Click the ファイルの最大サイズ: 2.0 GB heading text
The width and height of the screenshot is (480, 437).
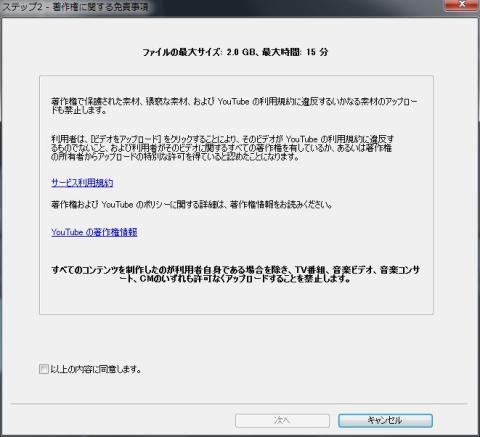tap(235, 52)
